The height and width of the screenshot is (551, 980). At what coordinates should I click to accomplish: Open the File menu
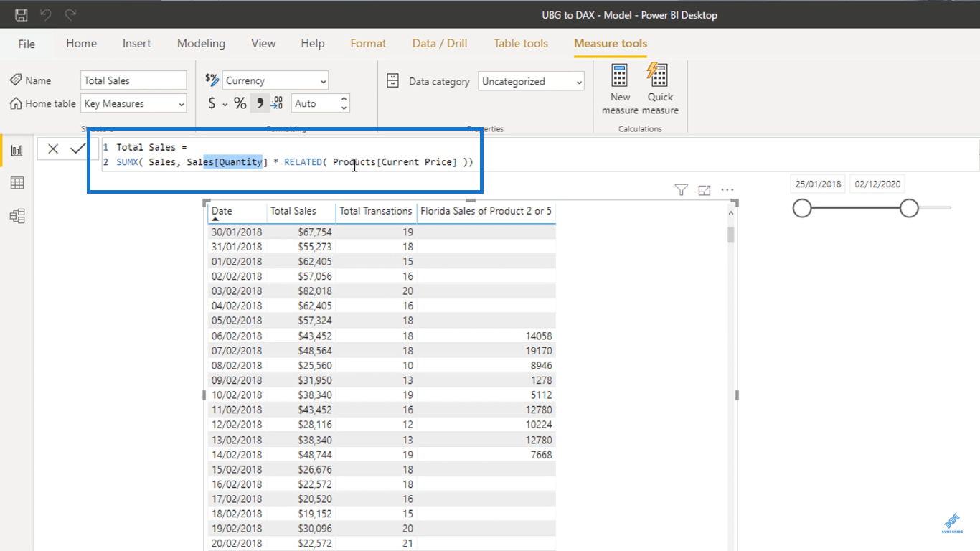(x=27, y=44)
